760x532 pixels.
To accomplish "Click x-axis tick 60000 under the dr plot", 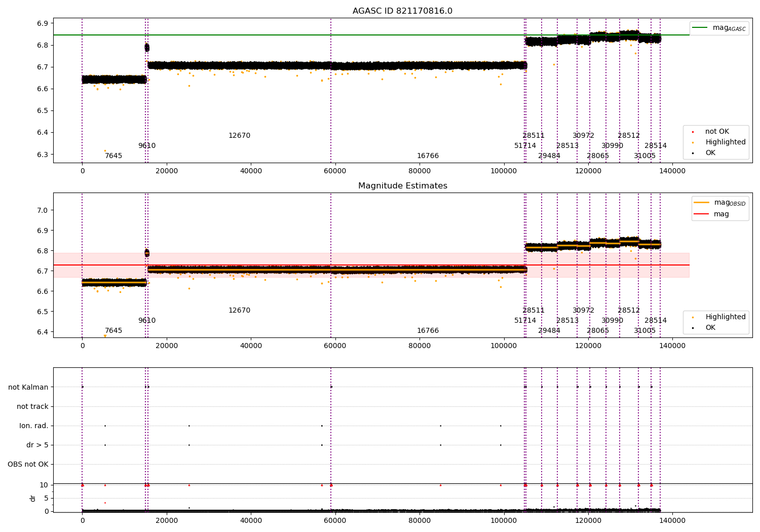I will (x=335, y=520).
